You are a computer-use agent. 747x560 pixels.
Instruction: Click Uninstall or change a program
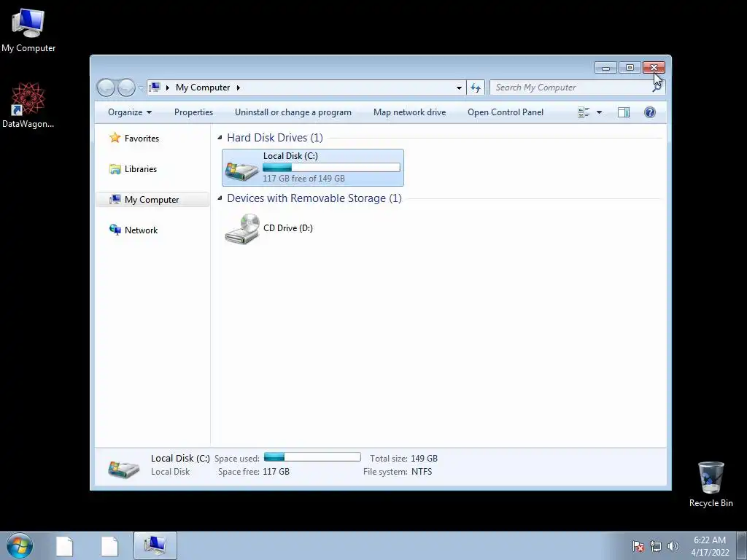(x=293, y=112)
